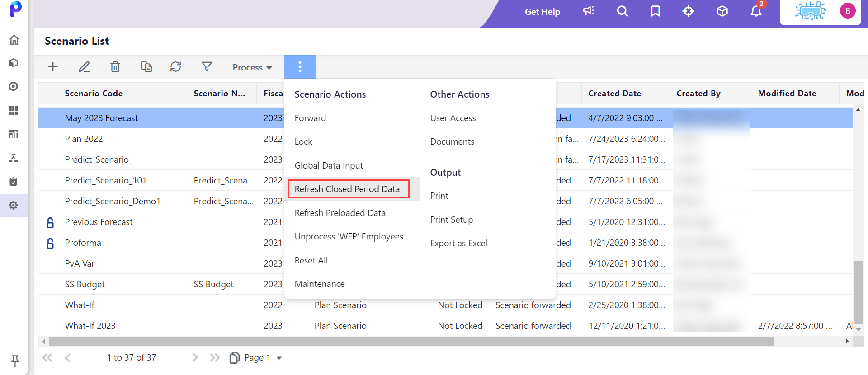Image resolution: width=868 pixels, height=375 pixels.
Task: Open the cube module icon in sidebar
Action: (14, 63)
